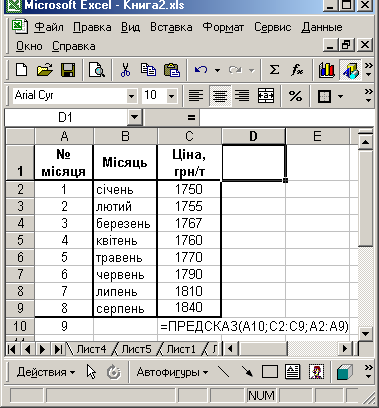Viewport: 379px width, 408px height.
Task: Open the Insert Function fx wizard
Action: coord(297,70)
